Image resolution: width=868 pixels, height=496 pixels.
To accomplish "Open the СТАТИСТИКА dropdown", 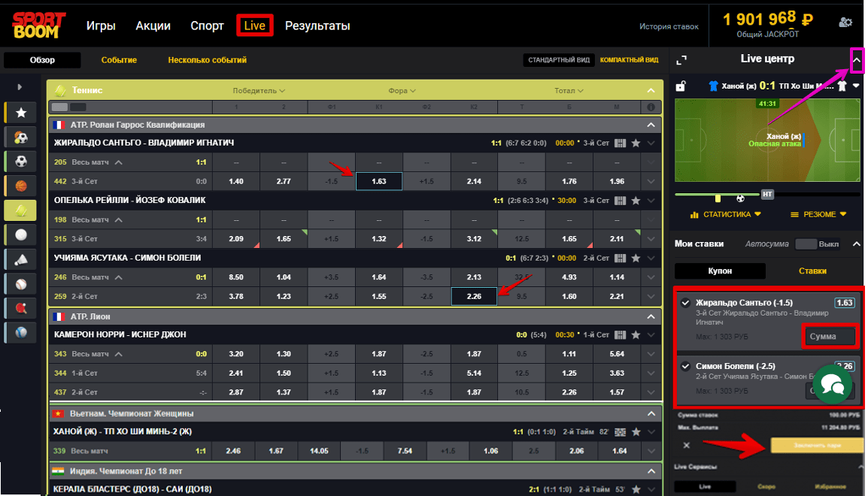I will pos(726,214).
